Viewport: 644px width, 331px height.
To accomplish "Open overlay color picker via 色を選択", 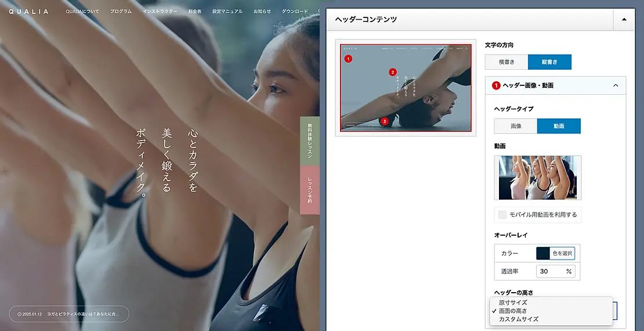I will tap(562, 253).
